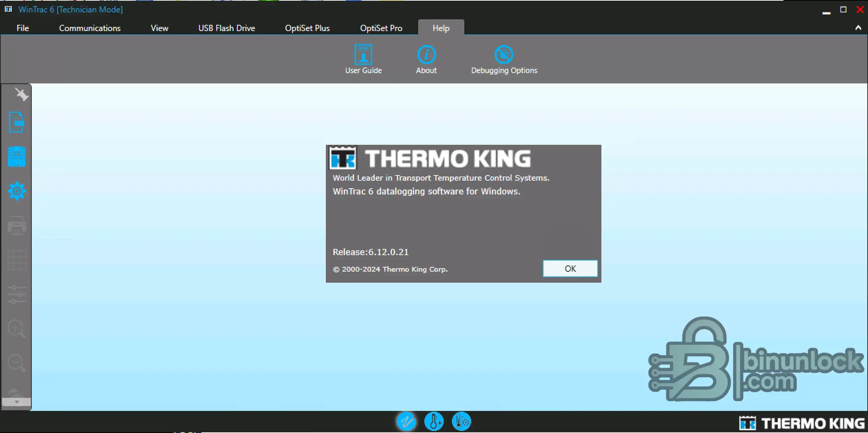Select the blue controller device icon in sidebar

click(17, 157)
